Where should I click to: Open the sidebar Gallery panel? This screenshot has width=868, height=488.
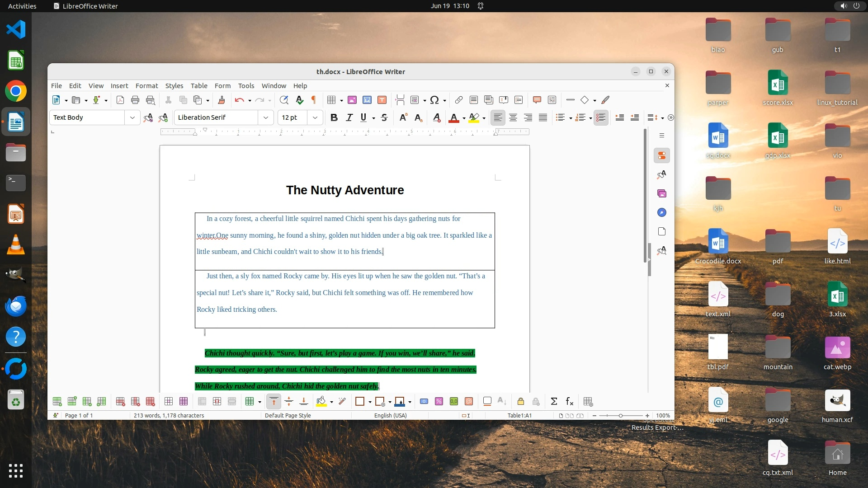[662, 193]
